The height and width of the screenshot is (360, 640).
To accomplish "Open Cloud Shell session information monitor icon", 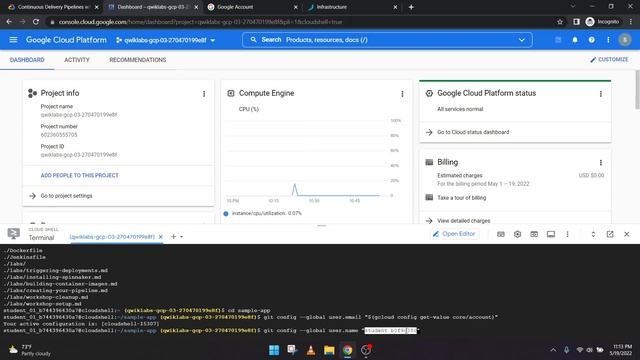I will coord(551,234).
